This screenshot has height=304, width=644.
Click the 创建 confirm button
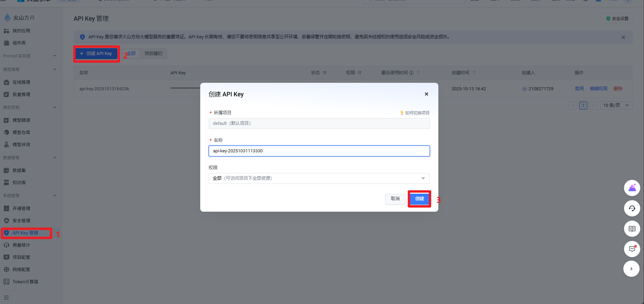419,199
